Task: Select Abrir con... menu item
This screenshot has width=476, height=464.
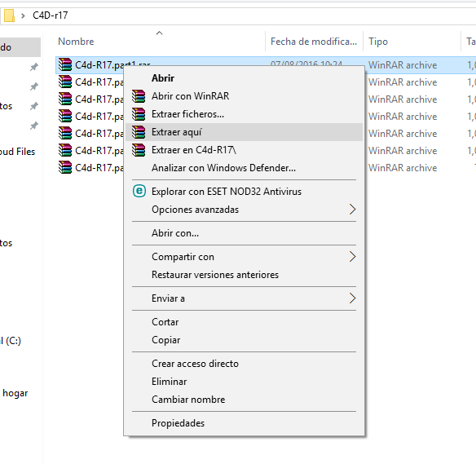Action: (244, 233)
